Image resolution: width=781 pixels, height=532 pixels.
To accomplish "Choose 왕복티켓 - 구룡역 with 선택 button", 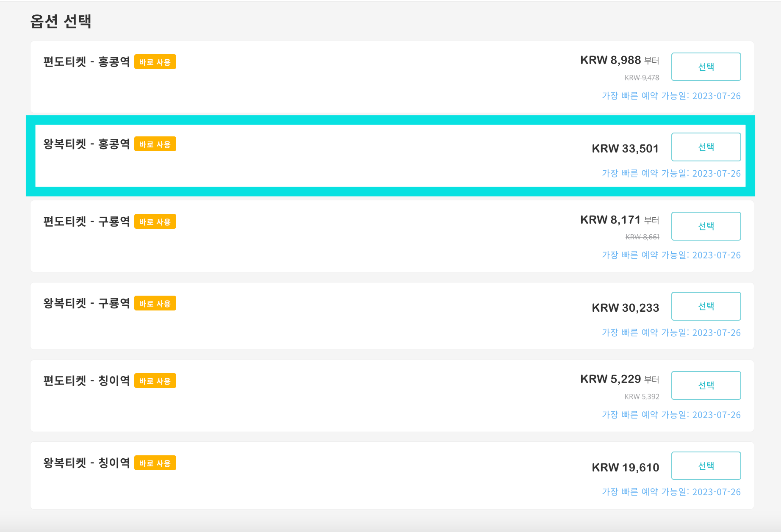I will click(706, 306).
